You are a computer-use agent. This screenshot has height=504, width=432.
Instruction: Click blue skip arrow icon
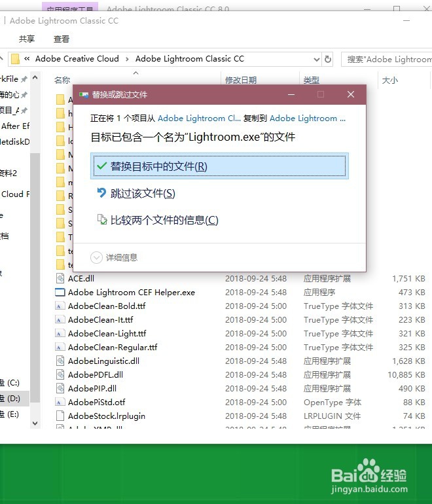(101, 193)
